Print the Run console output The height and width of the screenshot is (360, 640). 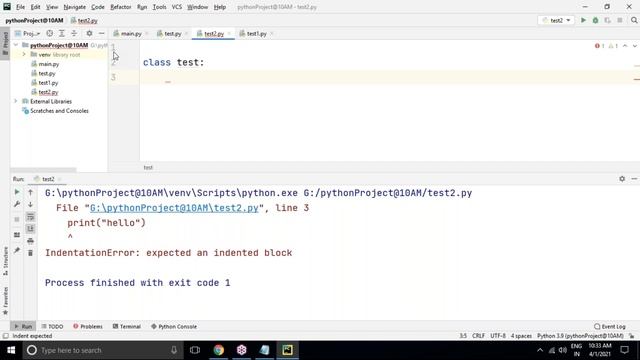(x=30, y=241)
